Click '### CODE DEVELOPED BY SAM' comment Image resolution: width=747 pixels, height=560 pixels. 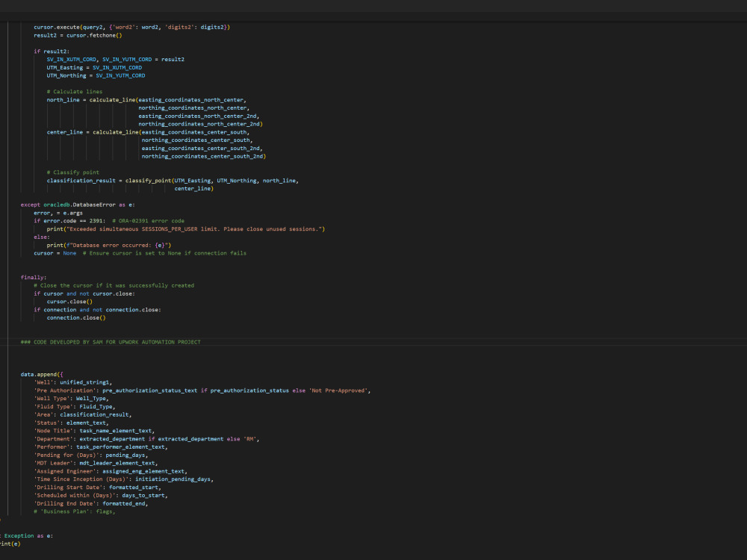[x=111, y=342]
